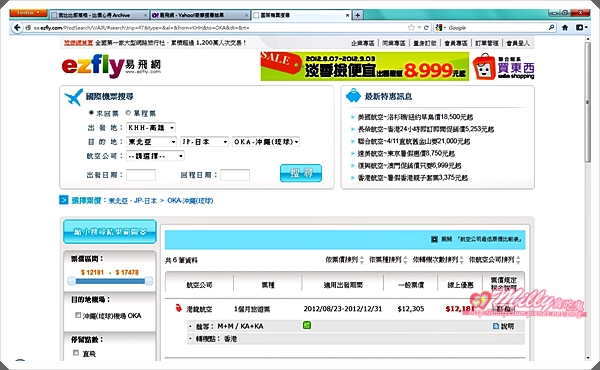
Task: Open the 量身訂做 top navigation link
Action: coord(425,43)
